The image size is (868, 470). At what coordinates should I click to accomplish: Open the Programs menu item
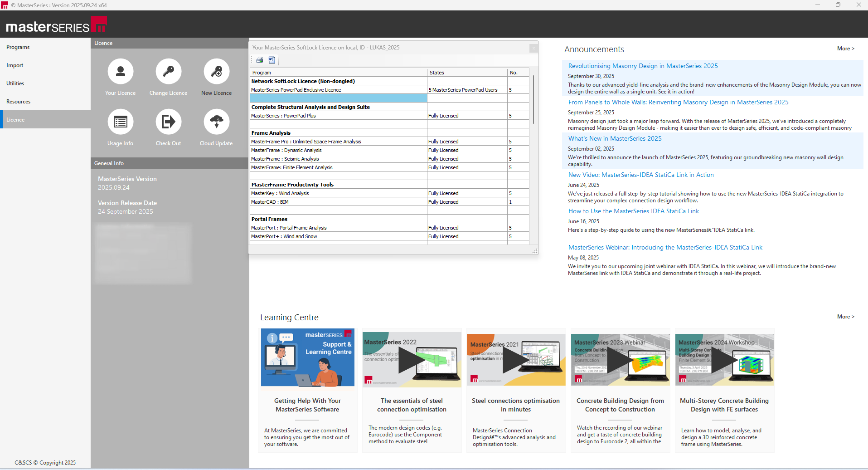point(18,47)
